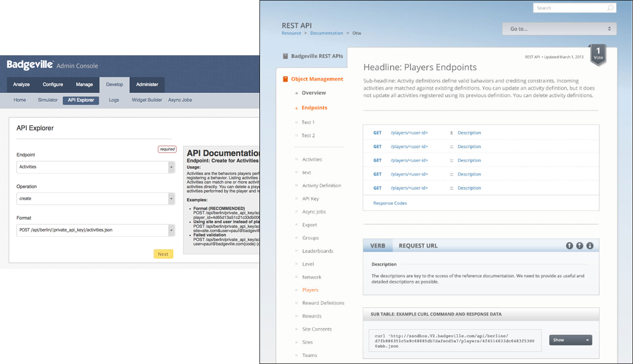The width and height of the screenshot is (633, 364).
Task: Expand the Go to... dropdown
Action: point(559,29)
